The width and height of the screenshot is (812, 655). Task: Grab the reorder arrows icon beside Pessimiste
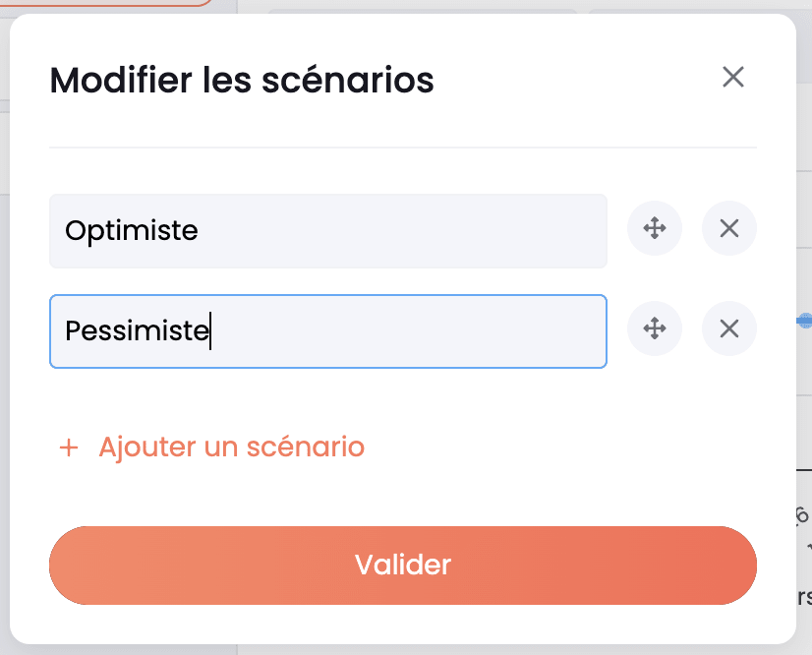point(655,328)
